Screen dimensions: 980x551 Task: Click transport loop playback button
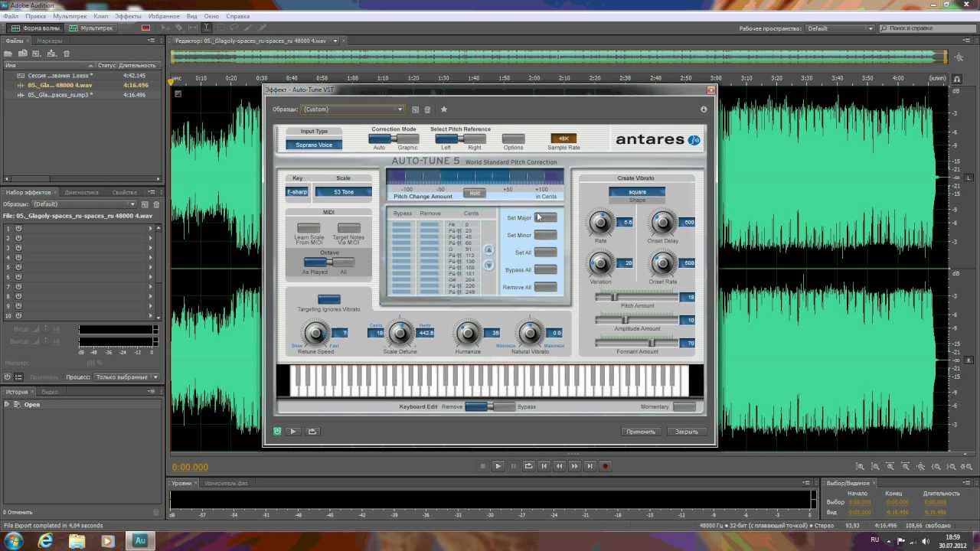tap(528, 466)
